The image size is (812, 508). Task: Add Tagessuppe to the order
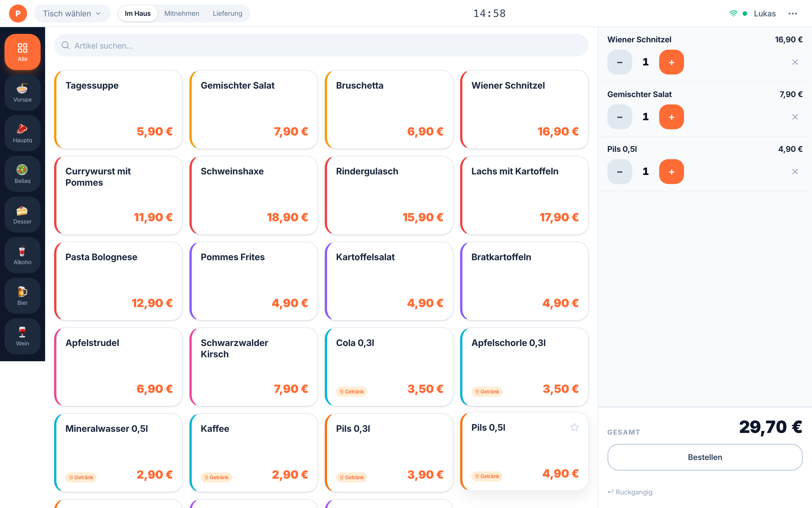pyautogui.click(x=118, y=110)
